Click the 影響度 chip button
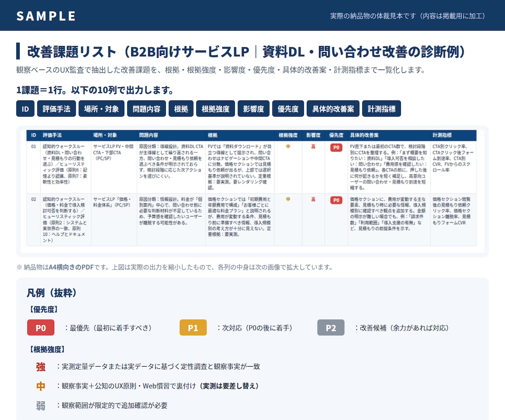This screenshot has height=420, width=505. tap(254, 109)
